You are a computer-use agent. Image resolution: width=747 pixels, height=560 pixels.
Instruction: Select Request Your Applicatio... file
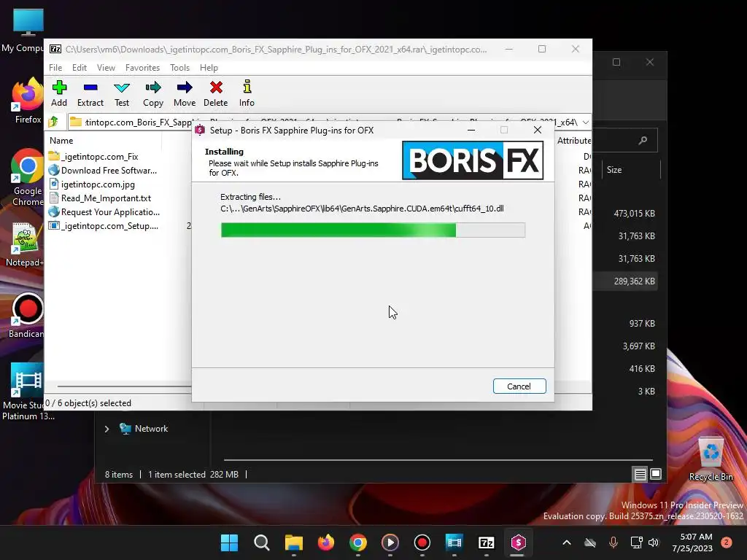tap(104, 211)
